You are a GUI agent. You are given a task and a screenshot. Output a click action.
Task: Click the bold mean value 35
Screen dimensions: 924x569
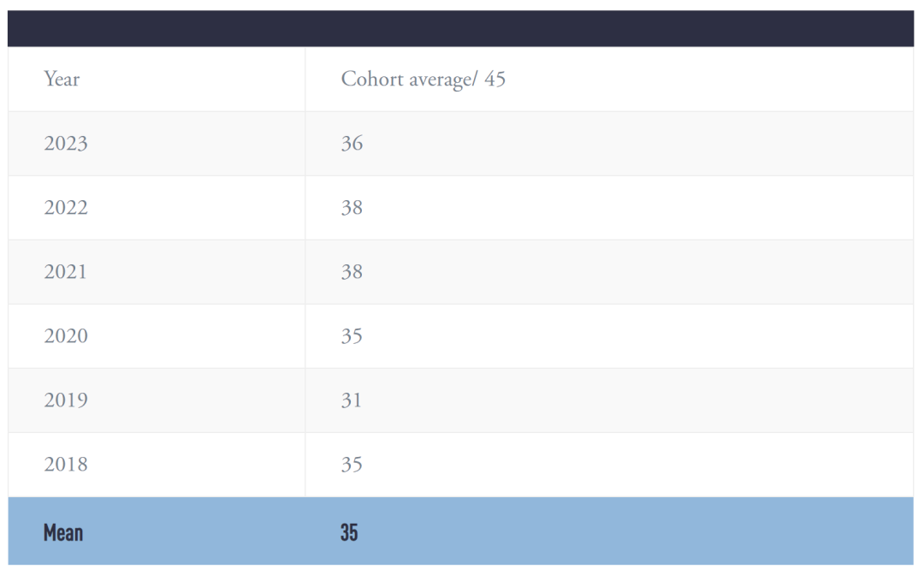pos(349,532)
